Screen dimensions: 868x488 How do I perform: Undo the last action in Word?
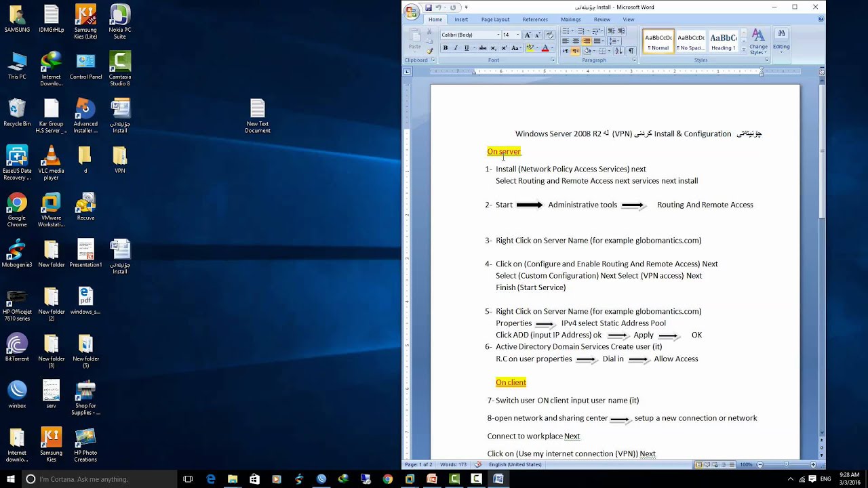point(438,7)
